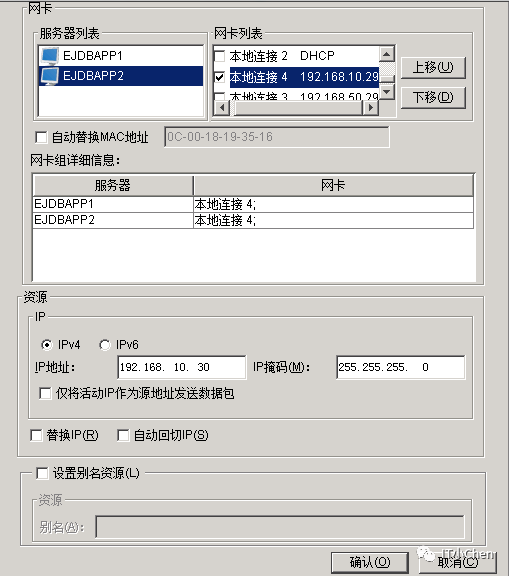This screenshot has height=576, width=509.
Task: Click the network list scroll up arrow
Action: point(386,54)
